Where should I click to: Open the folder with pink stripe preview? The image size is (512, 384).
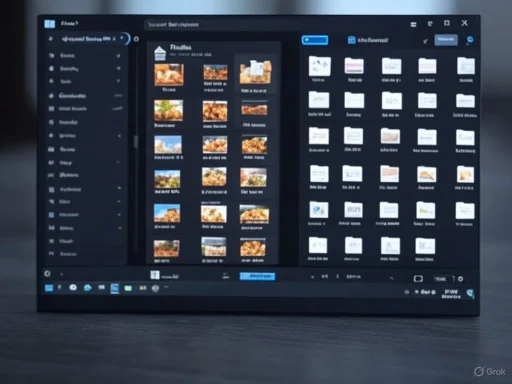[x=354, y=66]
